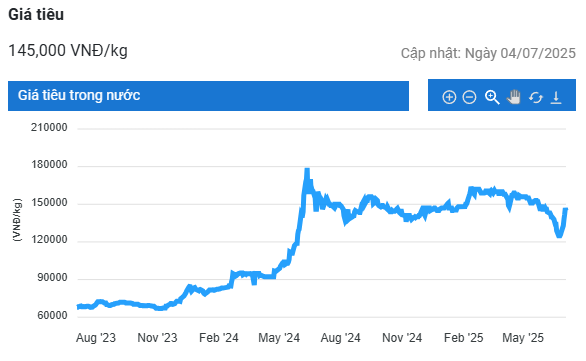Image resolution: width=586 pixels, height=361 pixels.
Task: Click the zoom in plus icon
Action: [449, 97]
